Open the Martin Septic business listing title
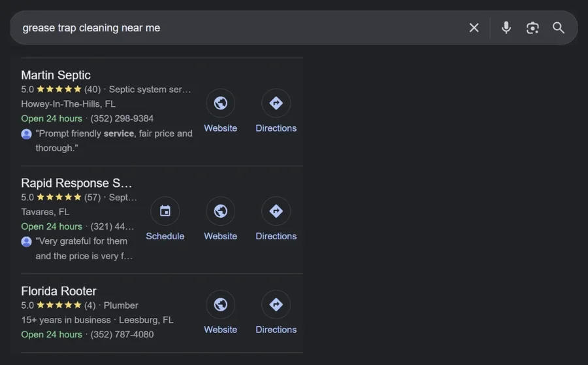The height and width of the screenshot is (365, 588). [56, 75]
